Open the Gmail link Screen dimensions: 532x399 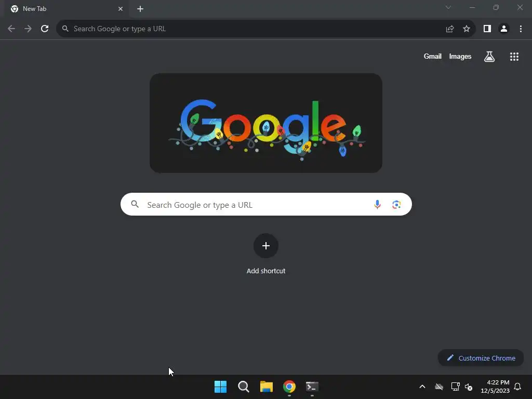(433, 56)
